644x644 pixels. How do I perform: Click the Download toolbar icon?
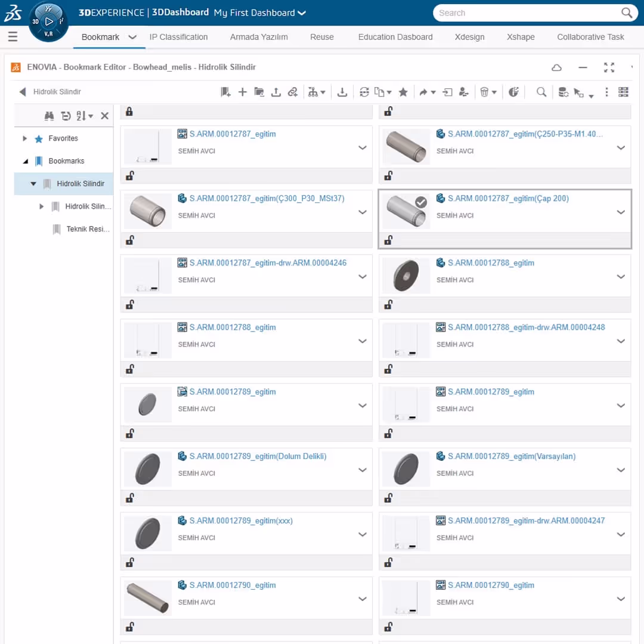point(342,92)
